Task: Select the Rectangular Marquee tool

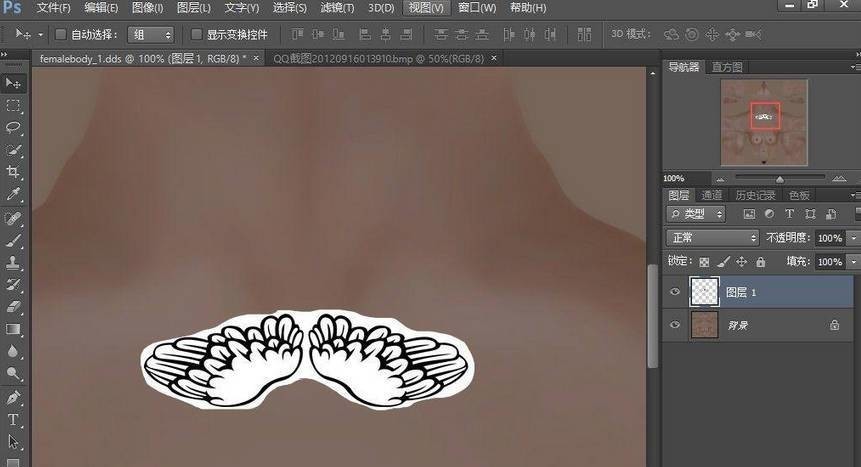Action: tap(14, 106)
